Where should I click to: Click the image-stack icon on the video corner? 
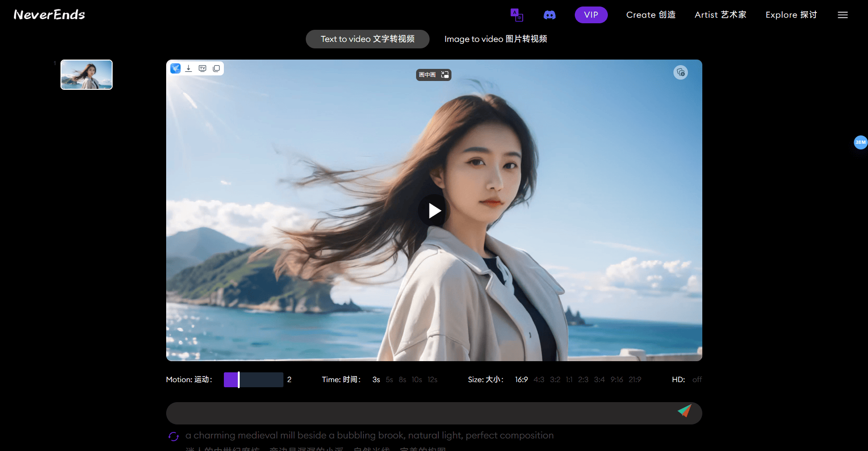point(680,72)
